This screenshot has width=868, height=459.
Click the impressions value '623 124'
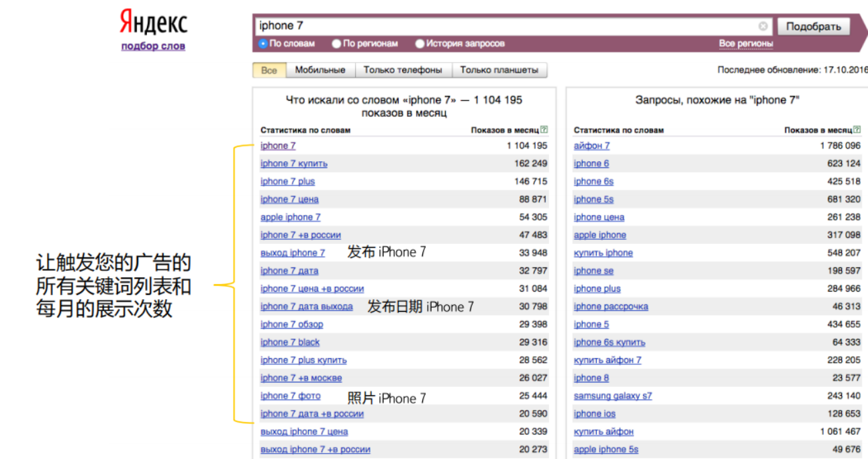point(844,163)
